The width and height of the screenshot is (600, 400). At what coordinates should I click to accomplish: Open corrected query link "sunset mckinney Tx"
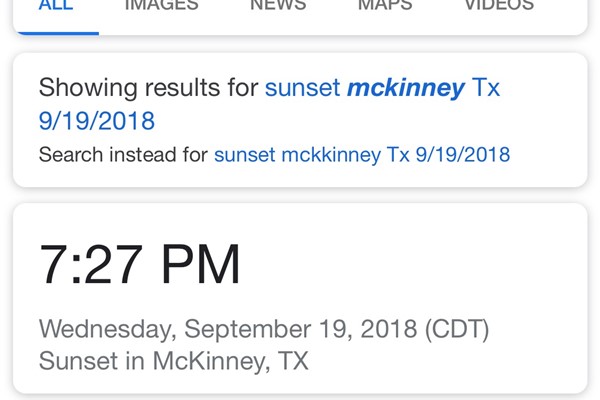[x=382, y=88]
